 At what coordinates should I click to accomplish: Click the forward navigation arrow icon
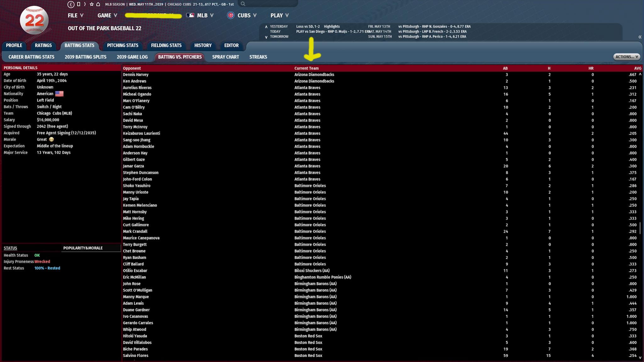pyautogui.click(x=85, y=4)
